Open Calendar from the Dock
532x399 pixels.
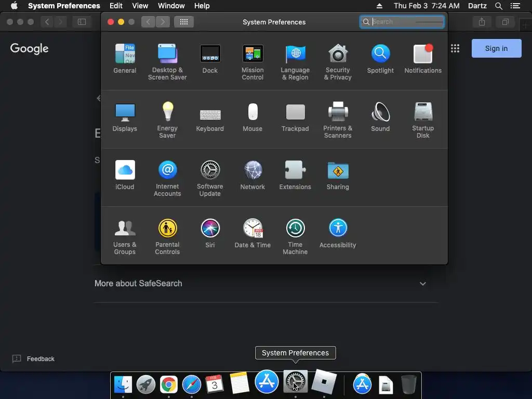(x=215, y=384)
